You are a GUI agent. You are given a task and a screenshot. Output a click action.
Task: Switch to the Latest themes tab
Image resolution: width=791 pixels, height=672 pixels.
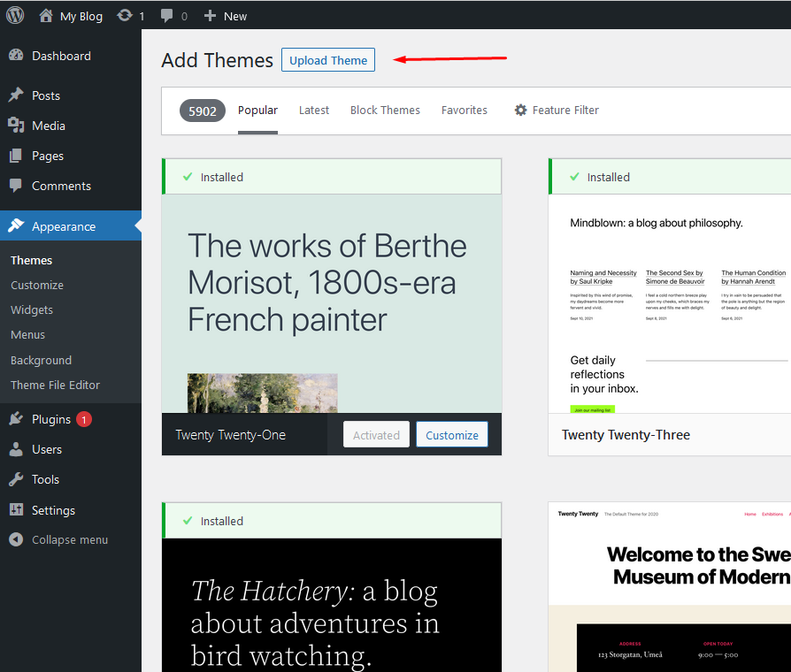tap(313, 111)
